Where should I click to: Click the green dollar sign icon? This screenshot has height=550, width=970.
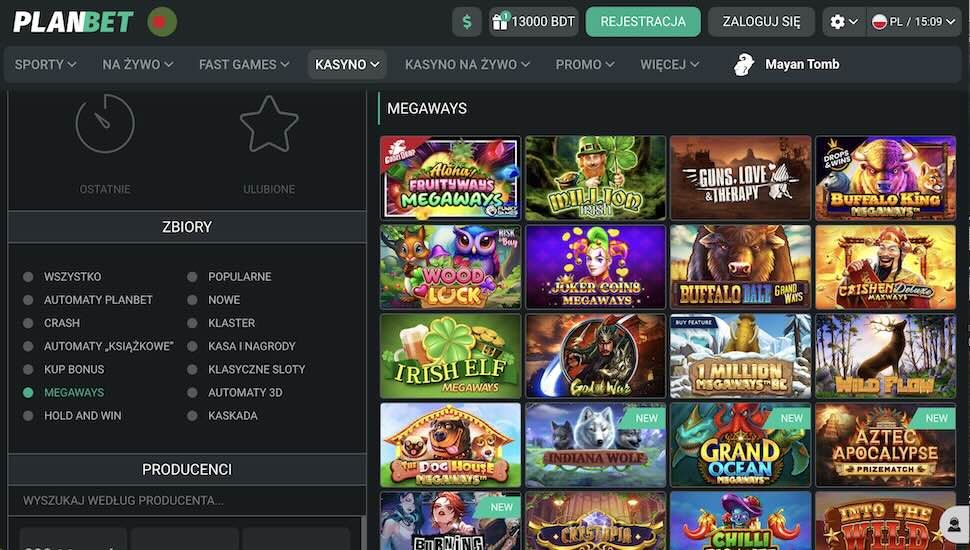[467, 22]
